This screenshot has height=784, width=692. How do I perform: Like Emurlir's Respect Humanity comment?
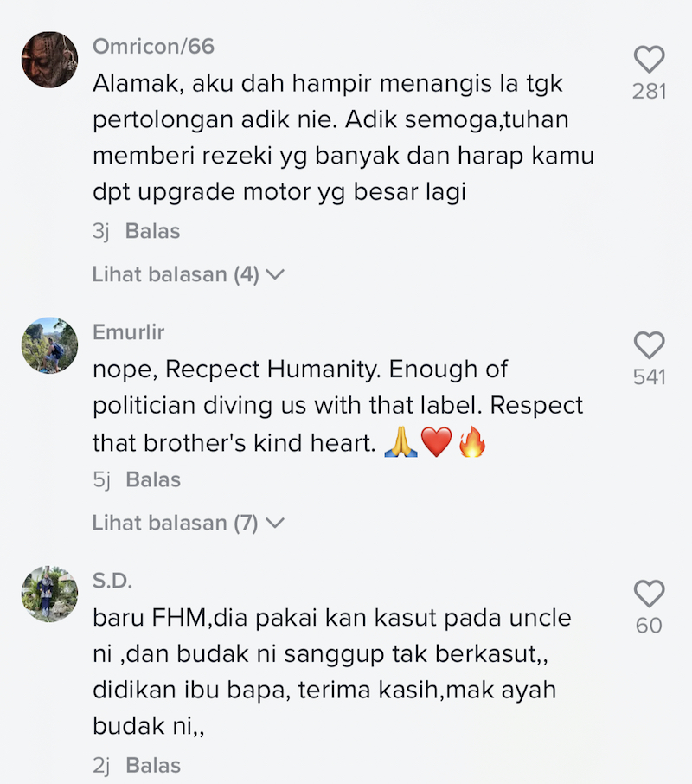point(649,345)
